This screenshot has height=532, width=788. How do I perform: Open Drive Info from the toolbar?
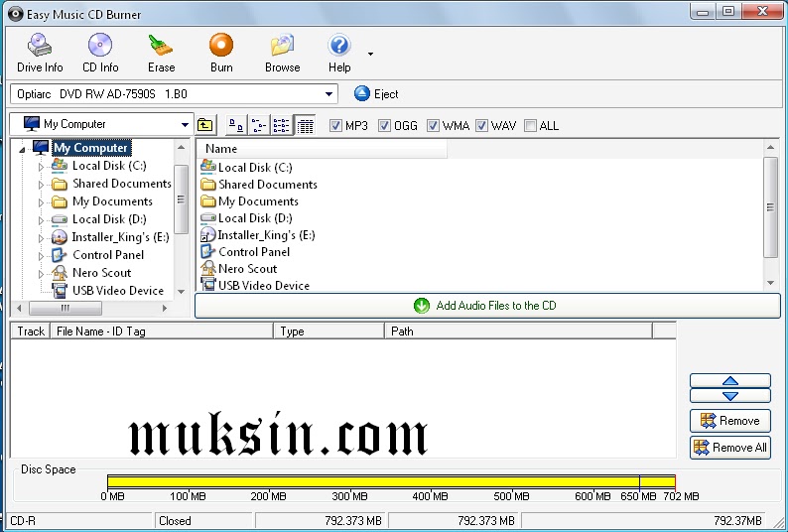[x=40, y=54]
